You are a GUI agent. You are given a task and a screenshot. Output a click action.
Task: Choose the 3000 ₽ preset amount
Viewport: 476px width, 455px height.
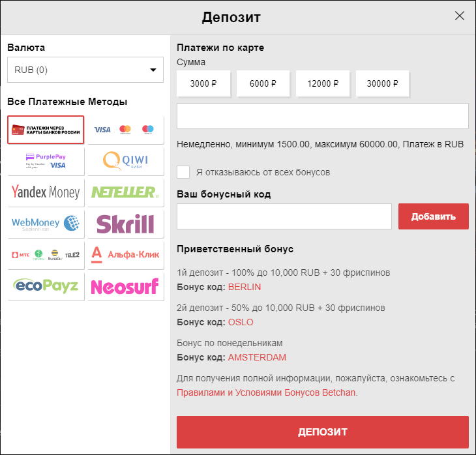coord(203,83)
